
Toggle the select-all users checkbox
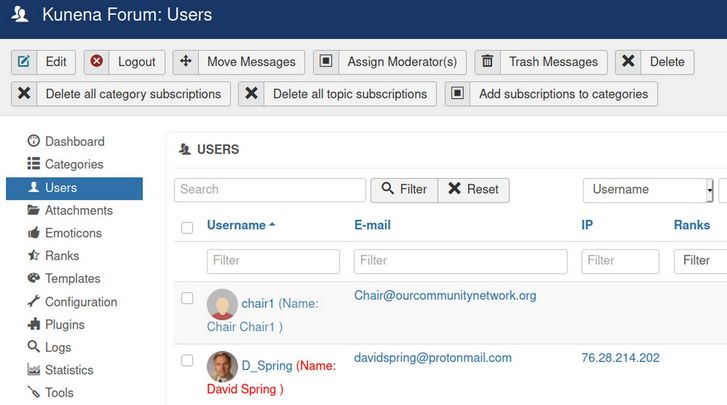[187, 227]
